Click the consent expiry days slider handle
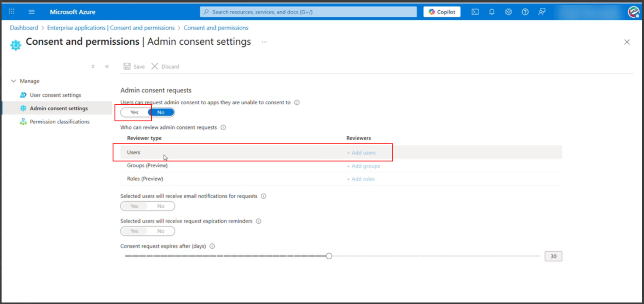This screenshot has width=644, height=304. pos(329,256)
